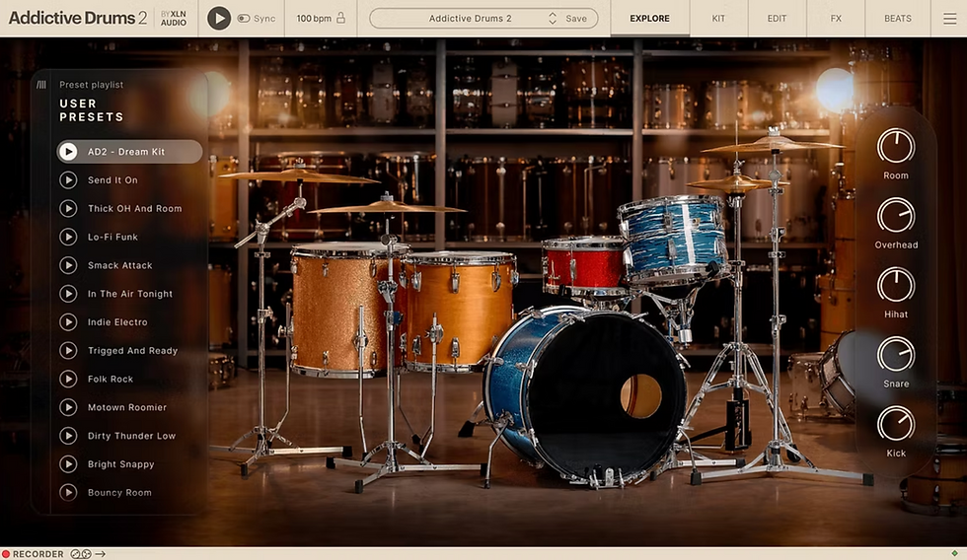Click the Room level knob
967x560 pixels.
896,146
